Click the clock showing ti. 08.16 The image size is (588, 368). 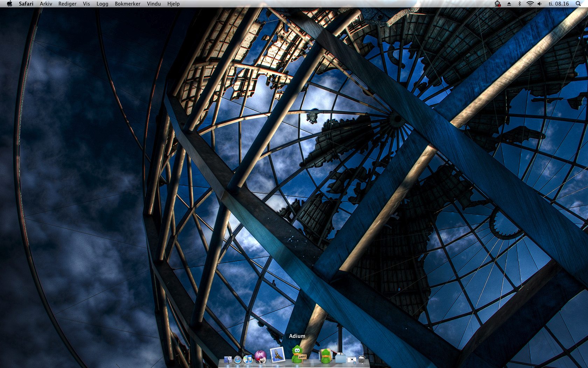[x=559, y=4]
